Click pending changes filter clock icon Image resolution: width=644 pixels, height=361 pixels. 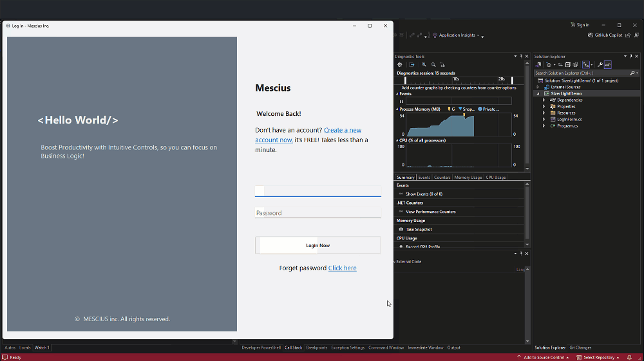[x=549, y=65]
